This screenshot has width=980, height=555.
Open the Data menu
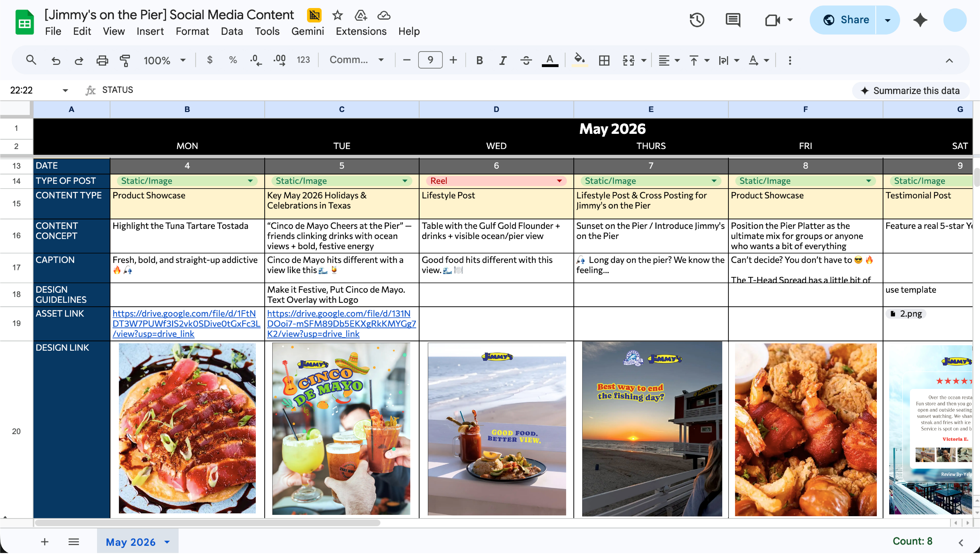(232, 31)
